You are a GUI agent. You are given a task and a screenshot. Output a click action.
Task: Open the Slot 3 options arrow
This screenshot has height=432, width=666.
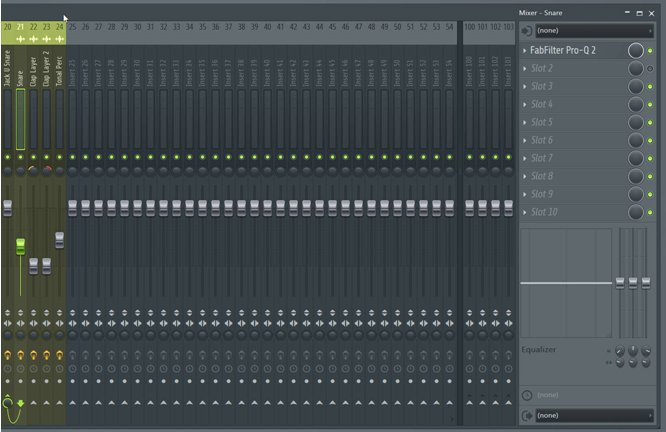click(525, 86)
